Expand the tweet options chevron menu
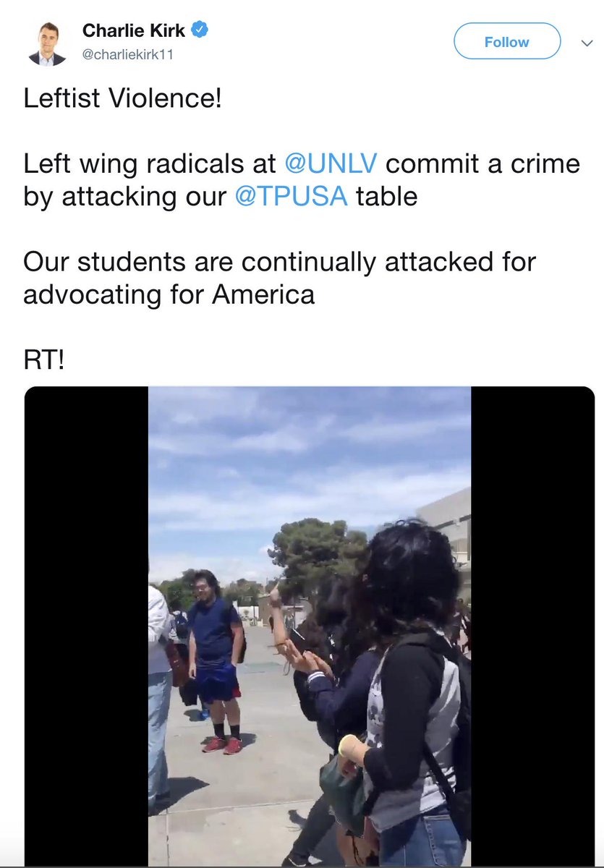 (587, 43)
